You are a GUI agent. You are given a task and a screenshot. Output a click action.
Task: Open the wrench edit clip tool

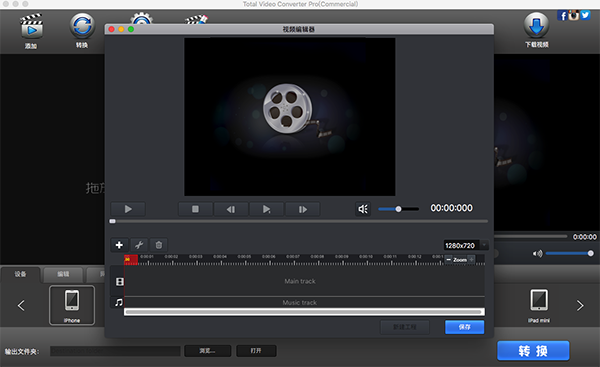coord(139,245)
